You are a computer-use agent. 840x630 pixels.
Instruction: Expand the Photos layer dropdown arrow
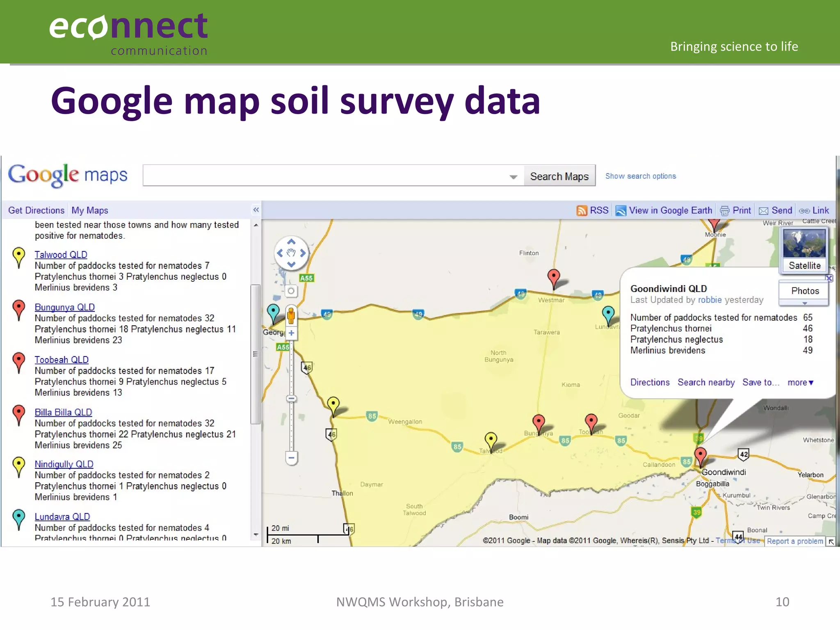click(x=804, y=304)
